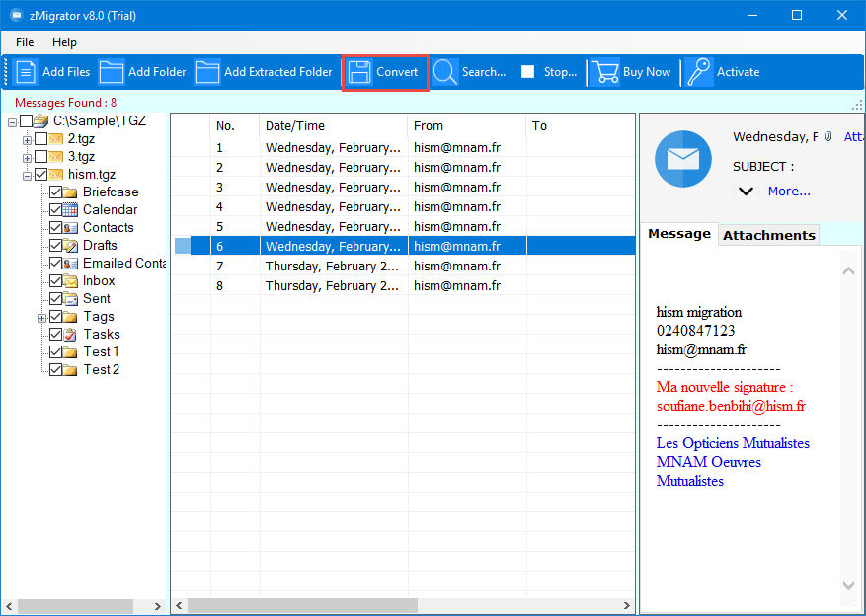
Task: Uncheck the Drafts checkbox
Action: 55,245
